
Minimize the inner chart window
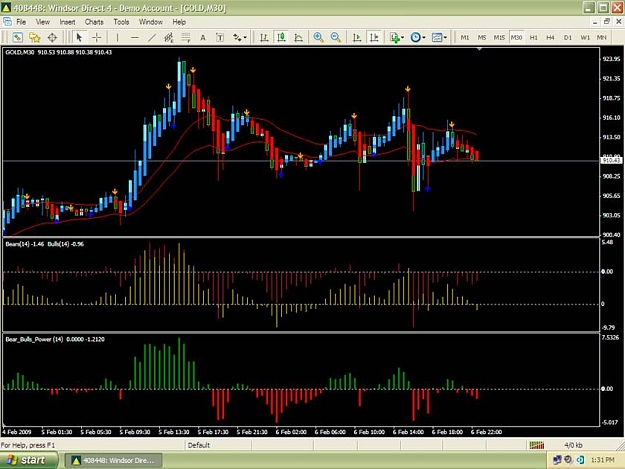pyautogui.click(x=595, y=22)
